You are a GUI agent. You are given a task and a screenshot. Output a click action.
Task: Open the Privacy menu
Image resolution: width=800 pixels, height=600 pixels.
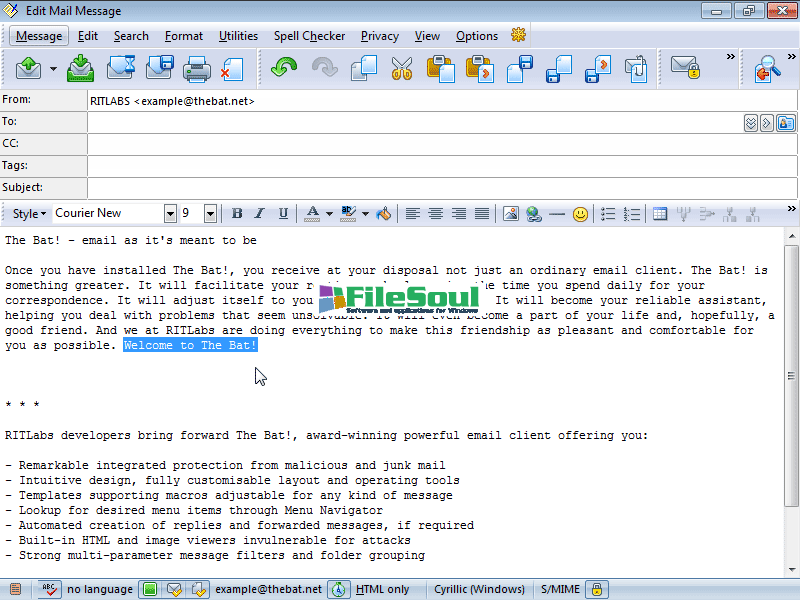[x=379, y=36]
